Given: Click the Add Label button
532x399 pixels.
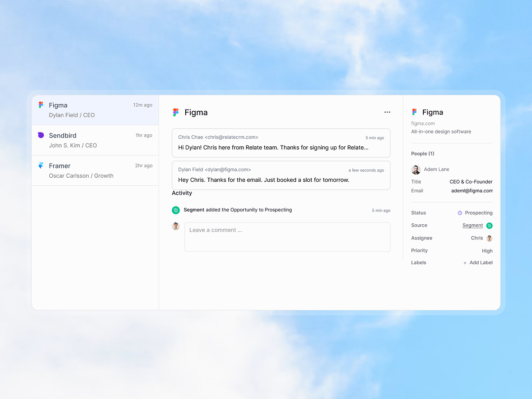Looking at the screenshot, I should pyautogui.click(x=478, y=262).
